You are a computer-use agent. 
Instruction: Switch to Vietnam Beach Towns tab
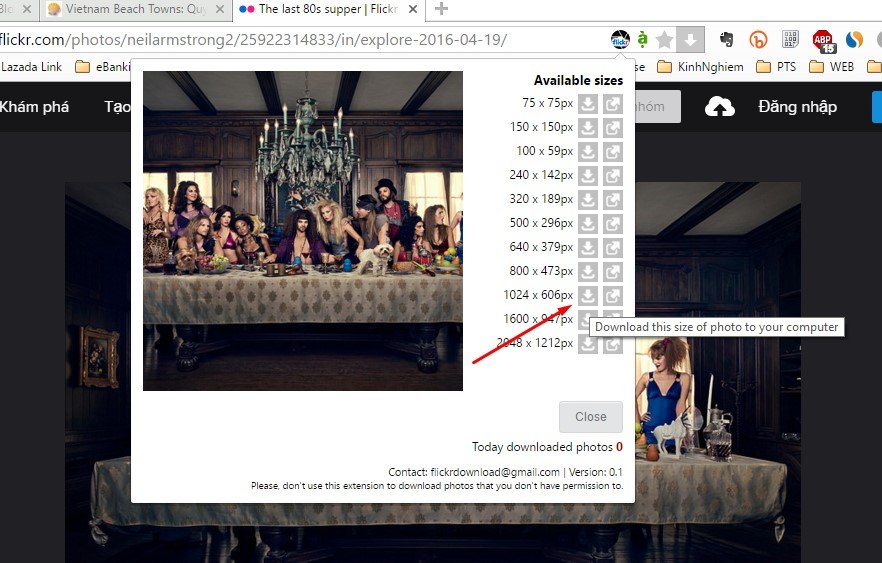tap(135, 9)
